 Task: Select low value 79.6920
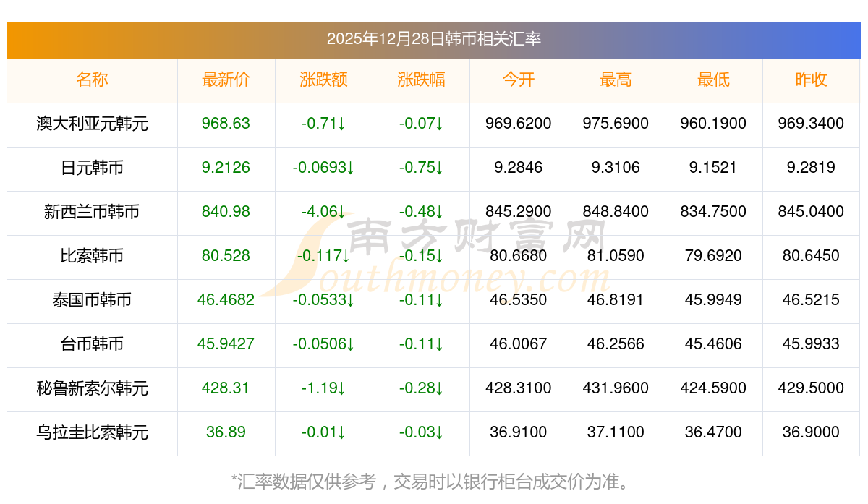[713, 256]
